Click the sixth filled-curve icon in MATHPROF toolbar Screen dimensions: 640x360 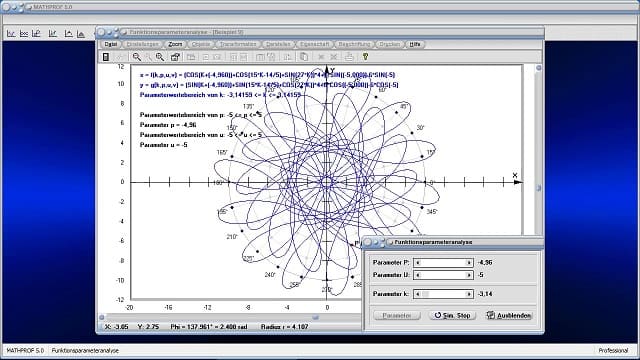click(81, 33)
